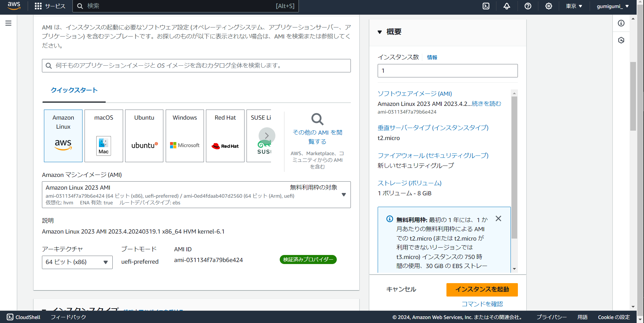Select the macOS AMI tile
This screenshot has height=323, width=644.
[x=103, y=135]
